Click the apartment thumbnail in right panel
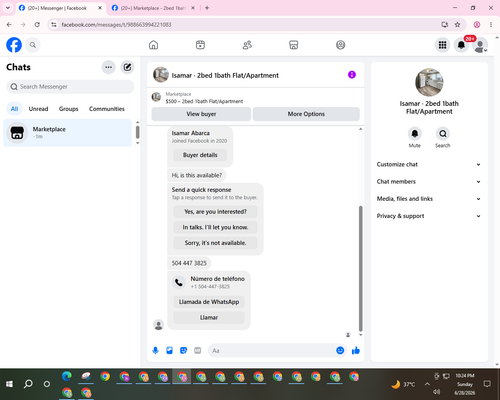Image resolution: width=500 pixels, height=400 pixels. (429, 82)
